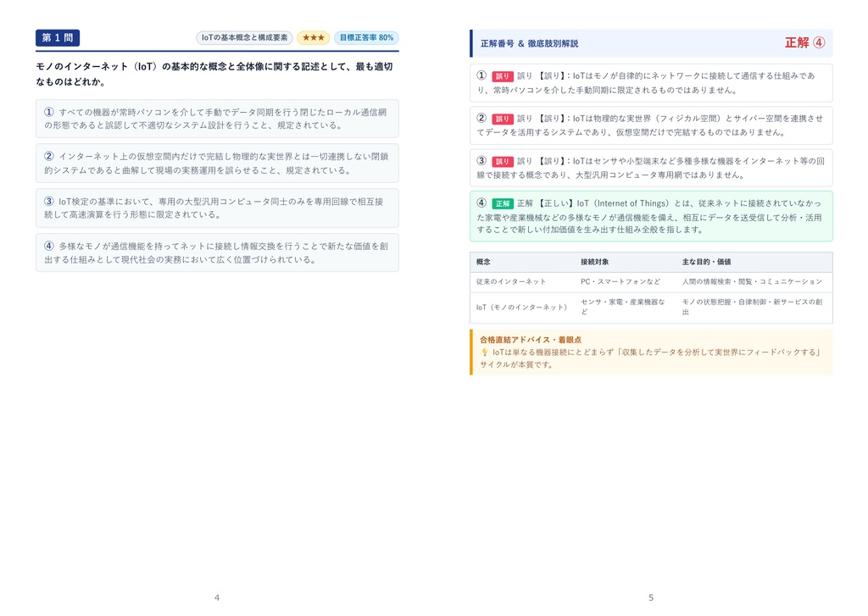Choose answer option ④ about 多様なモノが通信機能
The width and height of the screenshot is (868, 616).
[x=217, y=253]
